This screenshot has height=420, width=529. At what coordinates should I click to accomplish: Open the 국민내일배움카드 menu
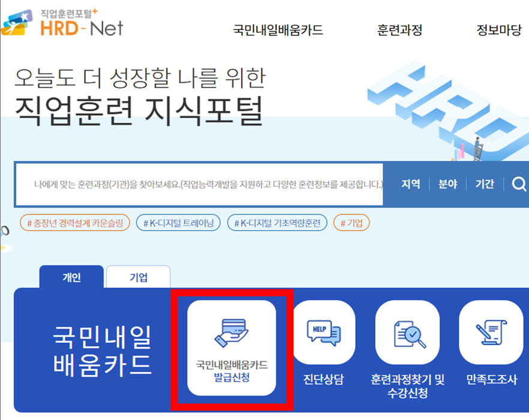click(278, 30)
